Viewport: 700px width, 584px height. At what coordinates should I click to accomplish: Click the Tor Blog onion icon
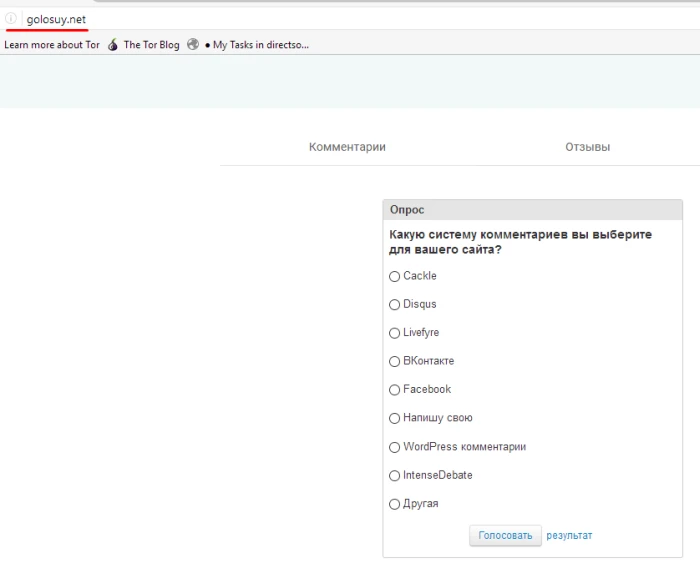tap(113, 45)
